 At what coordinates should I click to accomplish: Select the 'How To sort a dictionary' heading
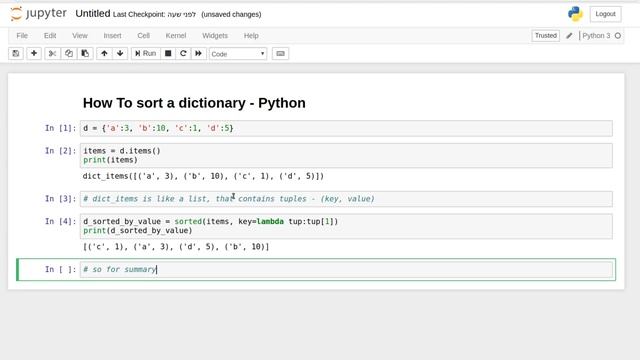click(x=194, y=103)
